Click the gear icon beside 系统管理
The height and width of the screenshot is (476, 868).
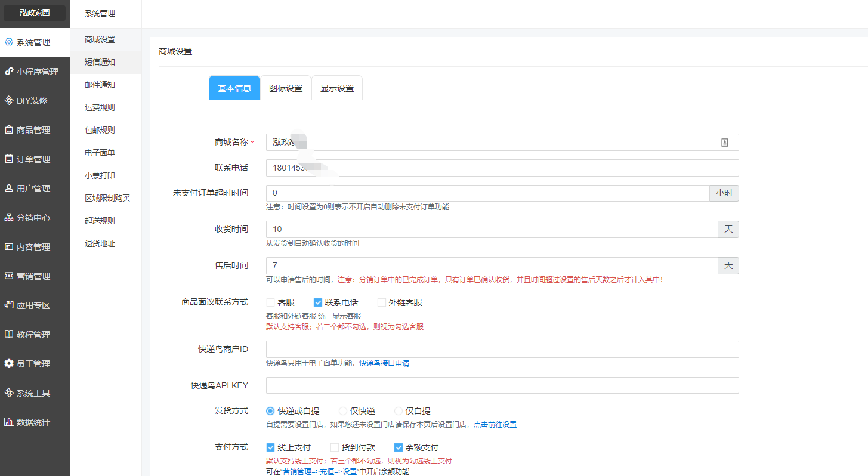tap(9, 42)
